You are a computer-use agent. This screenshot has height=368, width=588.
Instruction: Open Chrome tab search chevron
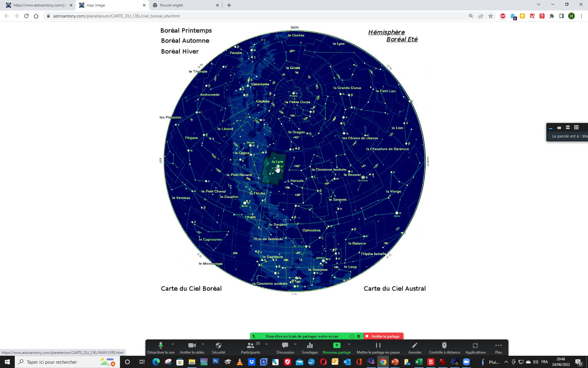coord(539,5)
